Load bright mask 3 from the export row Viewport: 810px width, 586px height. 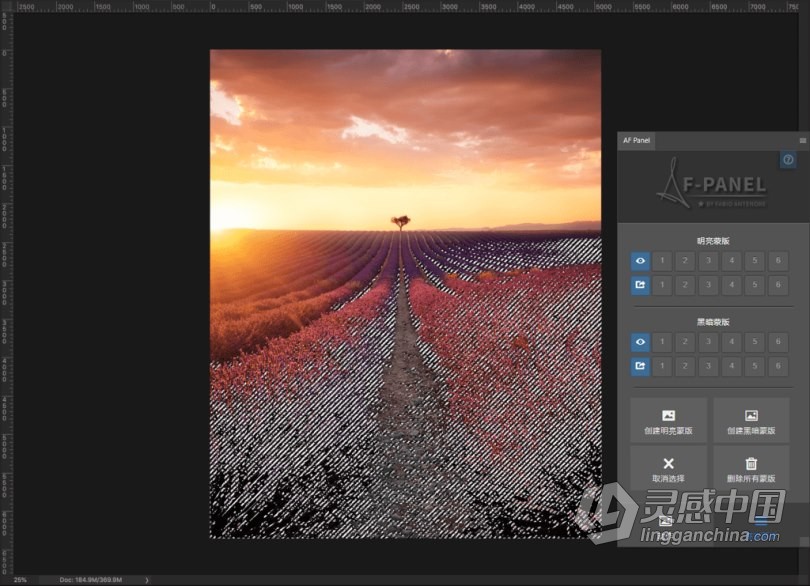point(709,285)
